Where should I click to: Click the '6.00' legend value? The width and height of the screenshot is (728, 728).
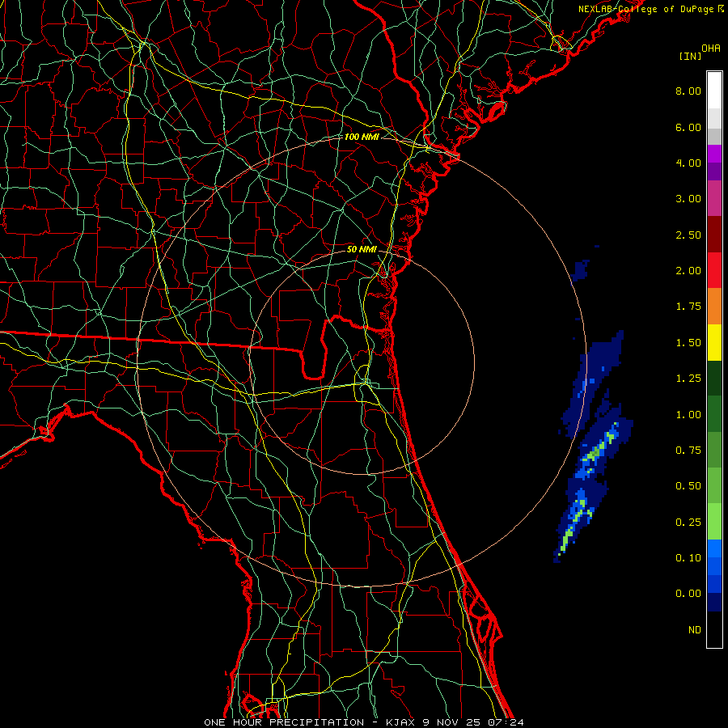[688, 127]
